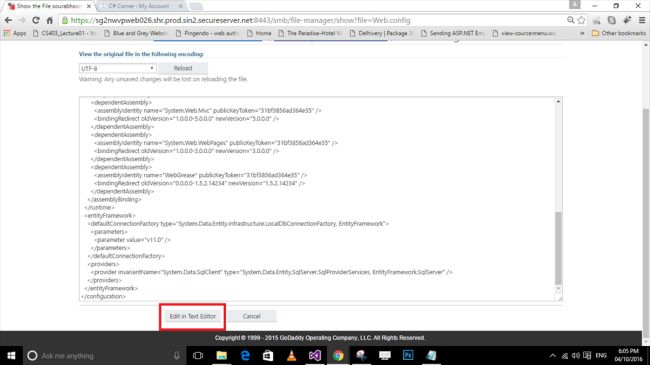The height and width of the screenshot is (365, 650).
Task: Open The Paradise-Hotel bookmark
Action: (310, 33)
